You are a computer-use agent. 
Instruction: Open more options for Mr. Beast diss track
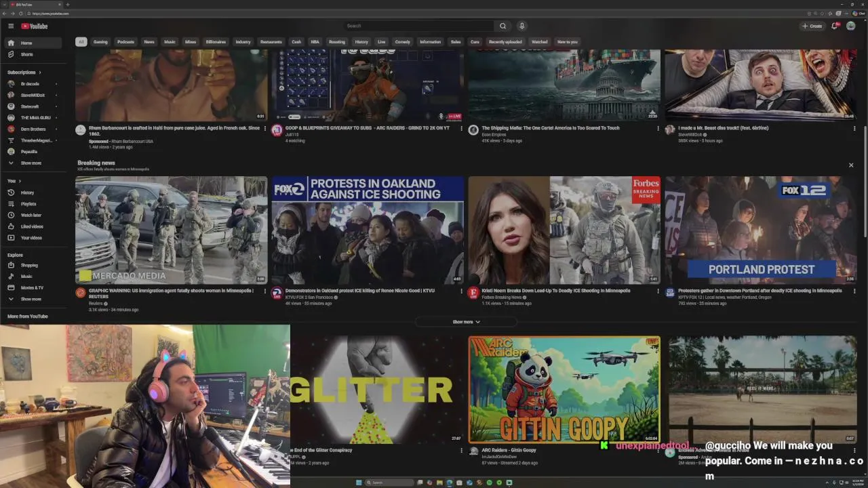pos(854,128)
